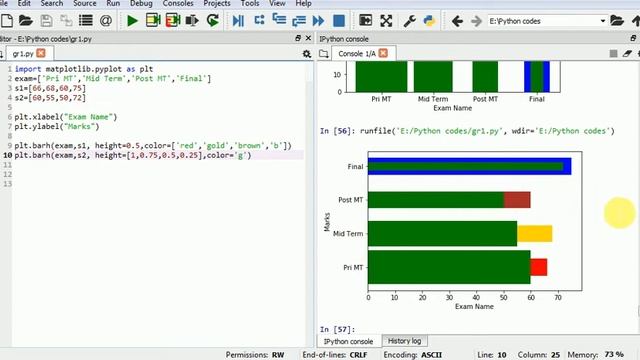The width and height of the screenshot is (640, 360).
Task: Click the Encoding: ASCII status entry
Action: pos(412,355)
